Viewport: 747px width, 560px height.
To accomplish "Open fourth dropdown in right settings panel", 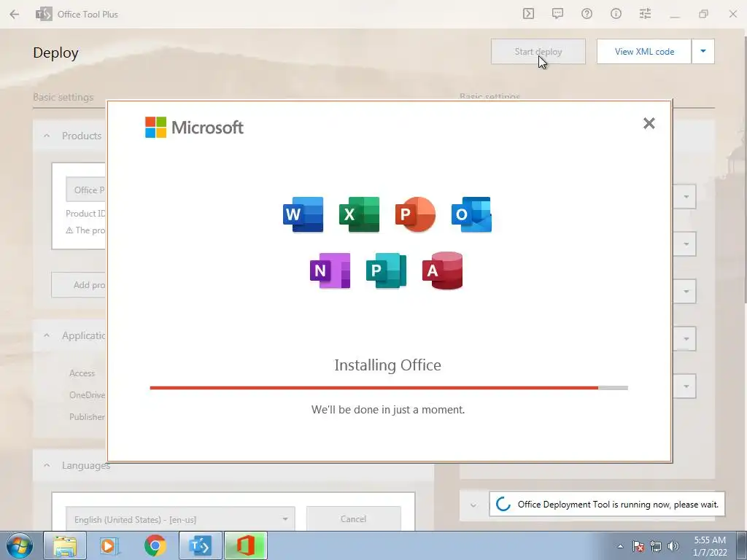I will pyautogui.click(x=684, y=338).
